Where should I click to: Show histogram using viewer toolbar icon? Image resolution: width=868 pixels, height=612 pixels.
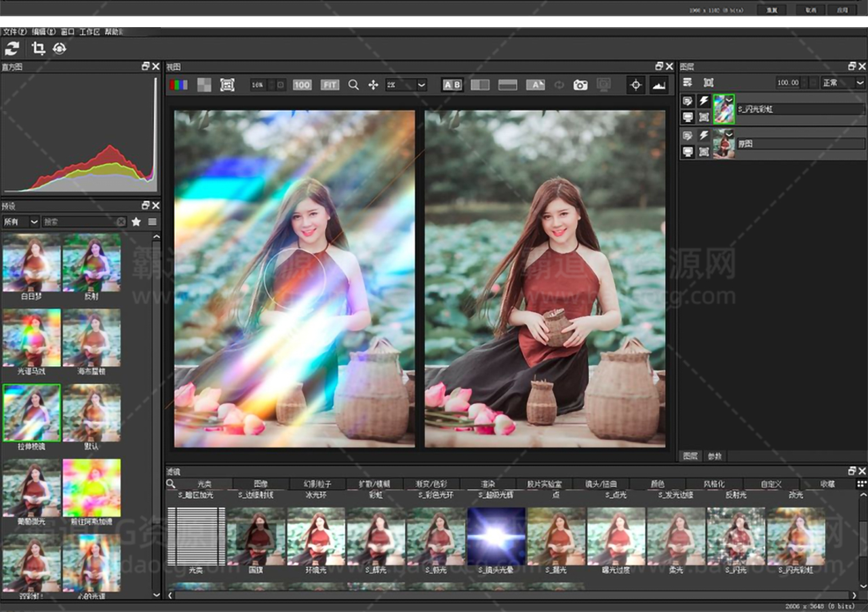[658, 85]
